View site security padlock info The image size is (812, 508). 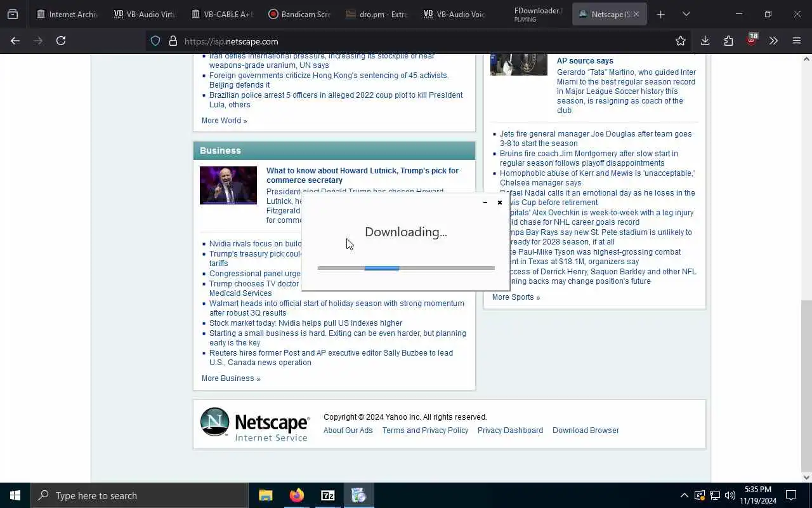(173, 41)
